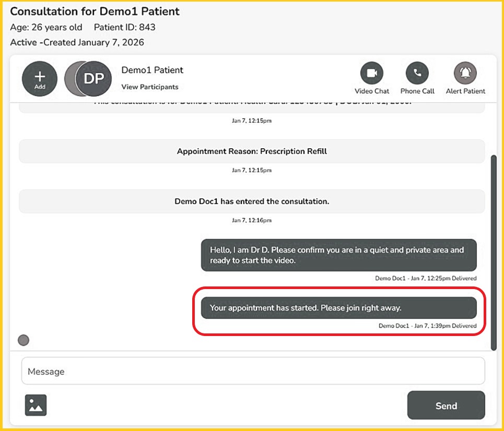Screen dimensions: 504x431
Task: Focus the Message text field
Action: [253, 371]
